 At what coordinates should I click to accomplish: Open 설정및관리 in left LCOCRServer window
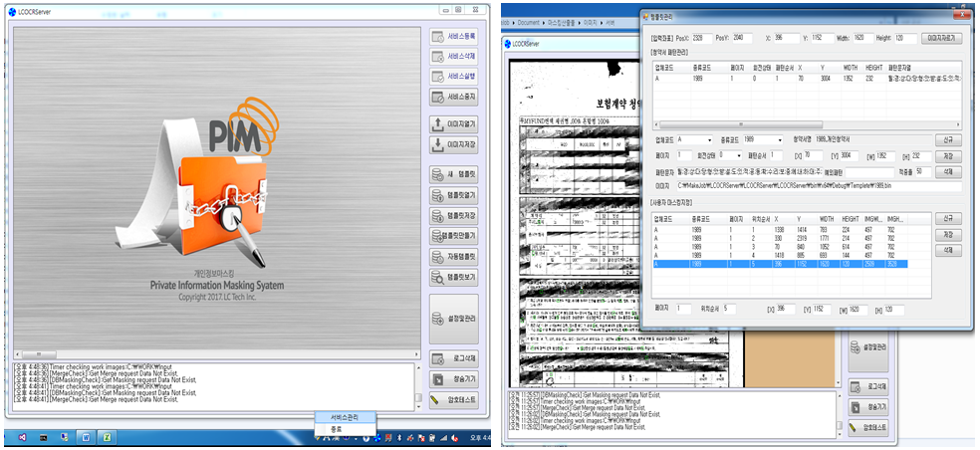(454, 319)
